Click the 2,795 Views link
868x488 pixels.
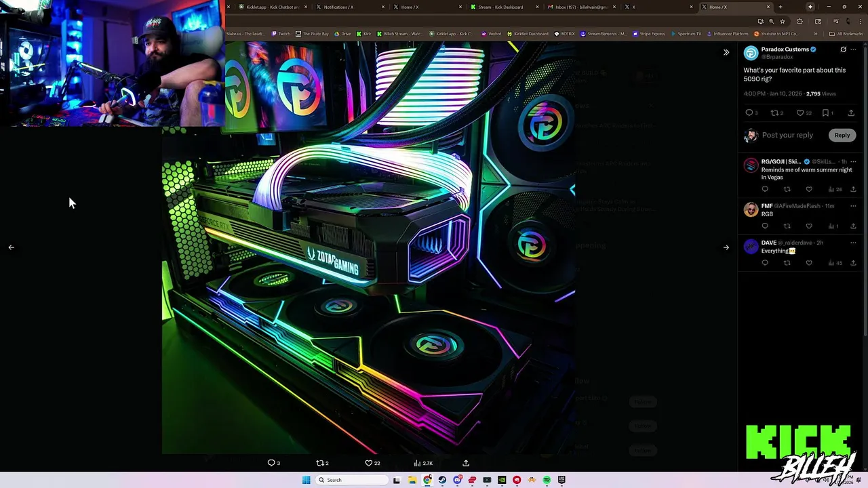[x=821, y=94]
